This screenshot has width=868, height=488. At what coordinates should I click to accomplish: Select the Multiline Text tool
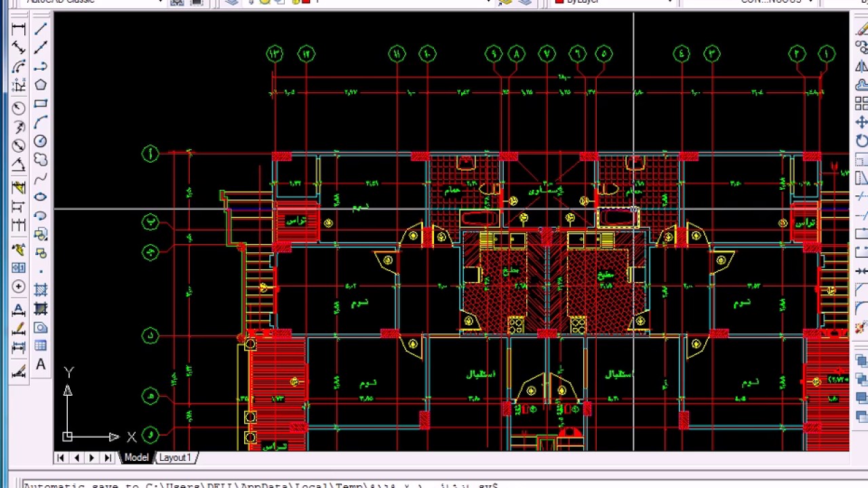[41, 365]
